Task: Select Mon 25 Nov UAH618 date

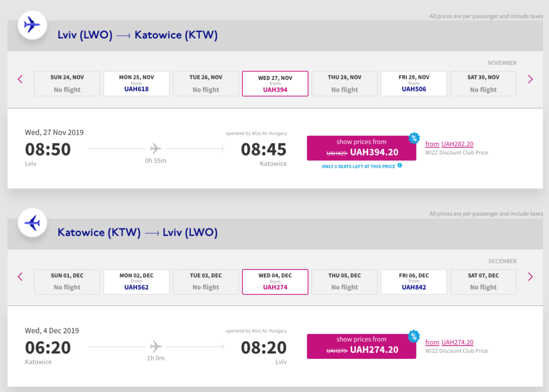Action: click(x=136, y=84)
